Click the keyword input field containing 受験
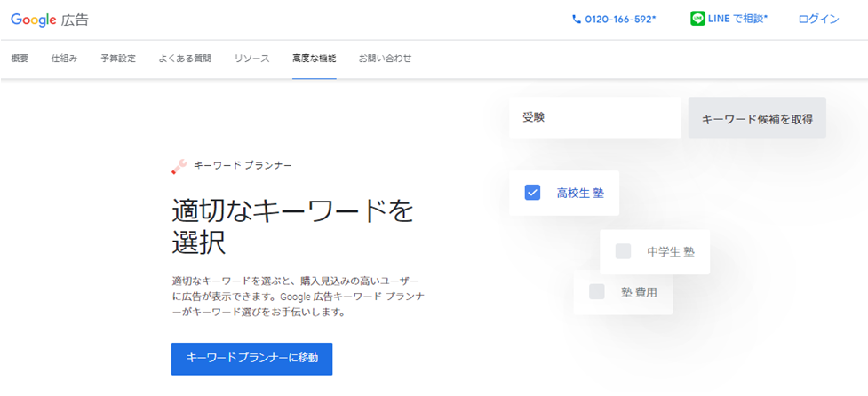868x396 pixels. pos(595,118)
